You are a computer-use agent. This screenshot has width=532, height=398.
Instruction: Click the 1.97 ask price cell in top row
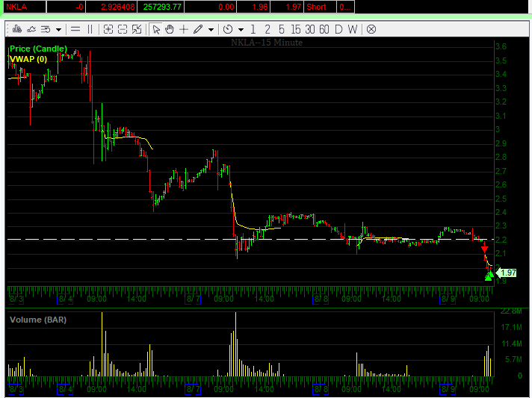coord(287,7)
